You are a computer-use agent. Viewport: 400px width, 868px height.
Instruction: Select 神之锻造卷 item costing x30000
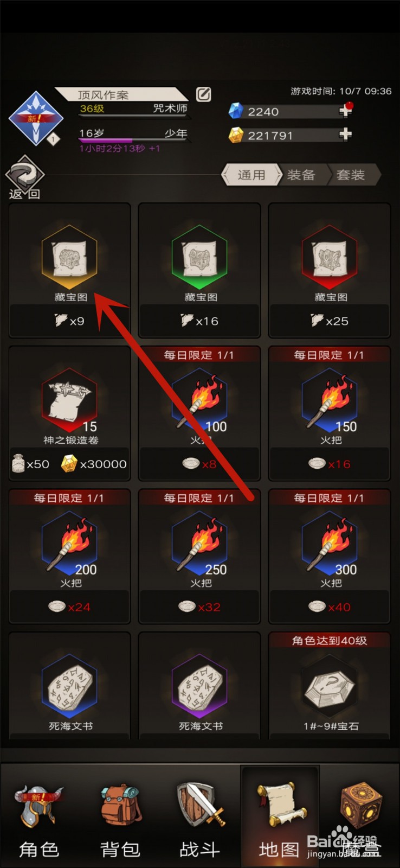point(70,413)
